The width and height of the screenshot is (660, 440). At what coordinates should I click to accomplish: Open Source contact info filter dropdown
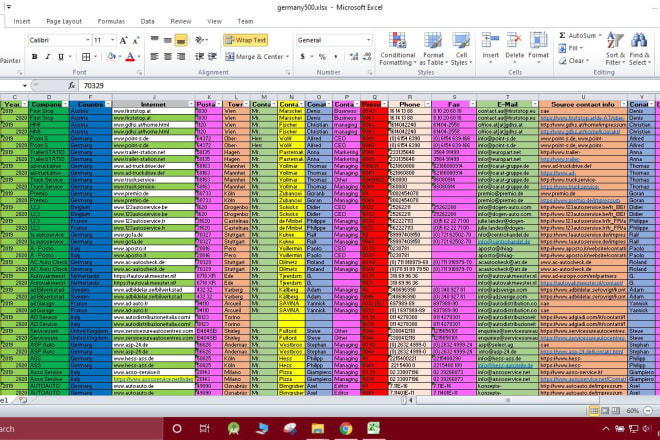(x=624, y=104)
